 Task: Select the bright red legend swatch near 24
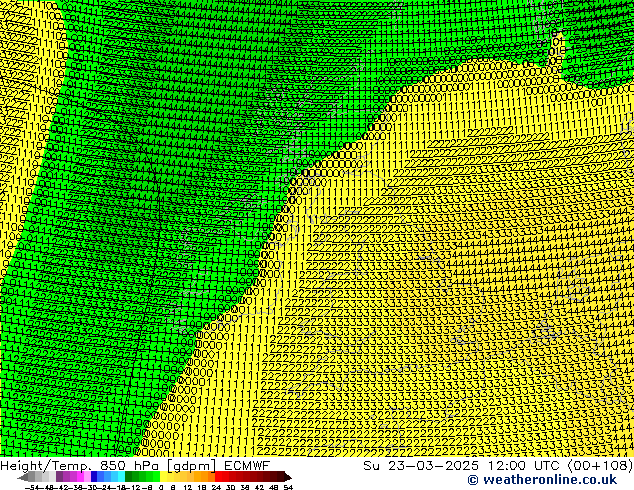coord(218,477)
